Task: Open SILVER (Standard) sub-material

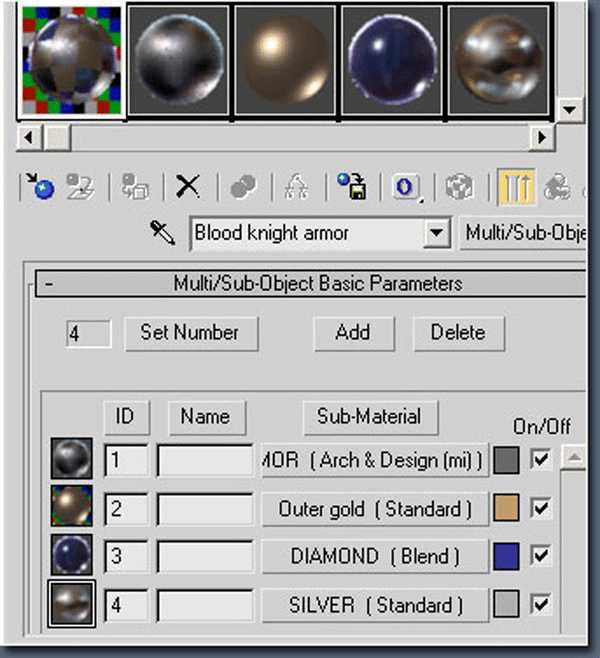Action: (375, 605)
